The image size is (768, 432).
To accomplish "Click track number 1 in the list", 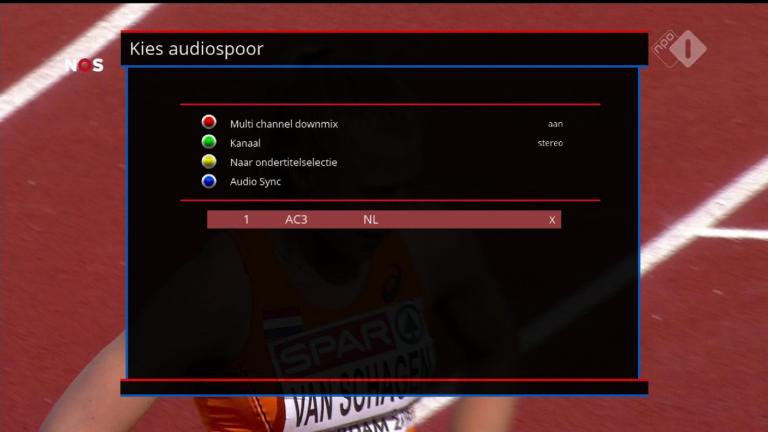I will (x=247, y=220).
